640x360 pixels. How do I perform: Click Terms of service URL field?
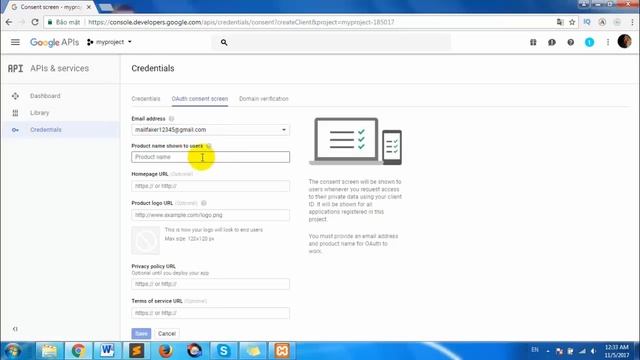(211, 313)
